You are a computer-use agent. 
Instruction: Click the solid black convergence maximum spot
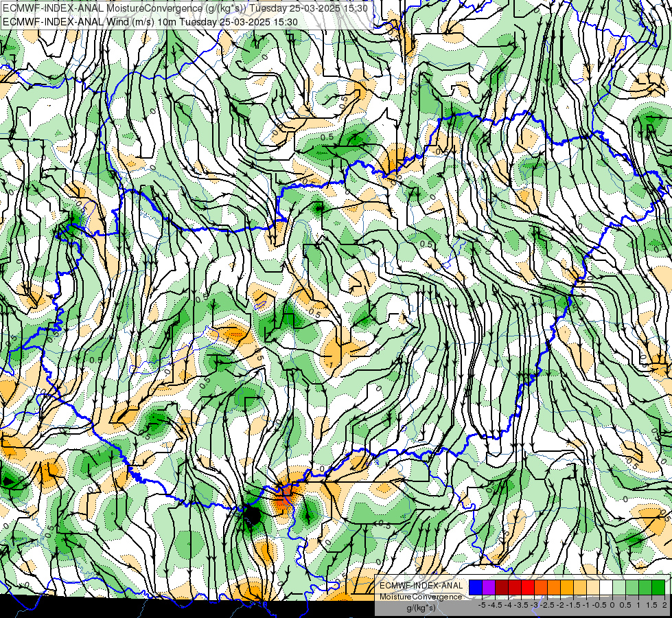coord(252,515)
